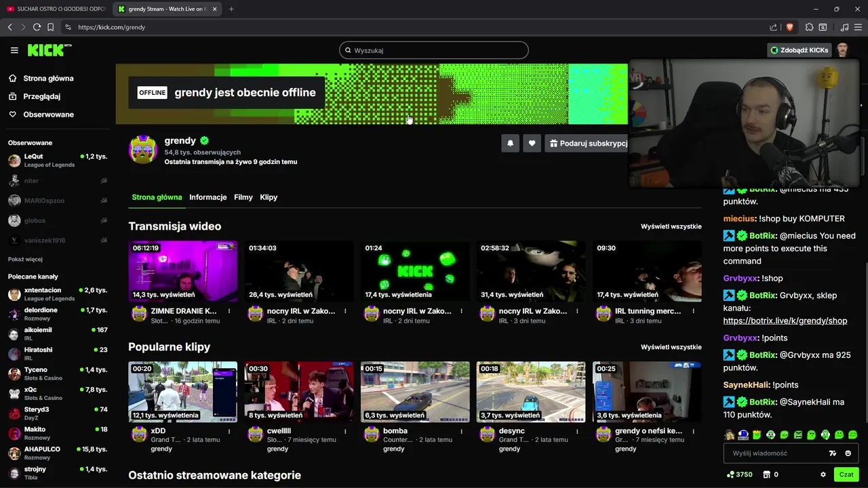
Task: Open options menu for xDD clip
Action: coord(229,431)
